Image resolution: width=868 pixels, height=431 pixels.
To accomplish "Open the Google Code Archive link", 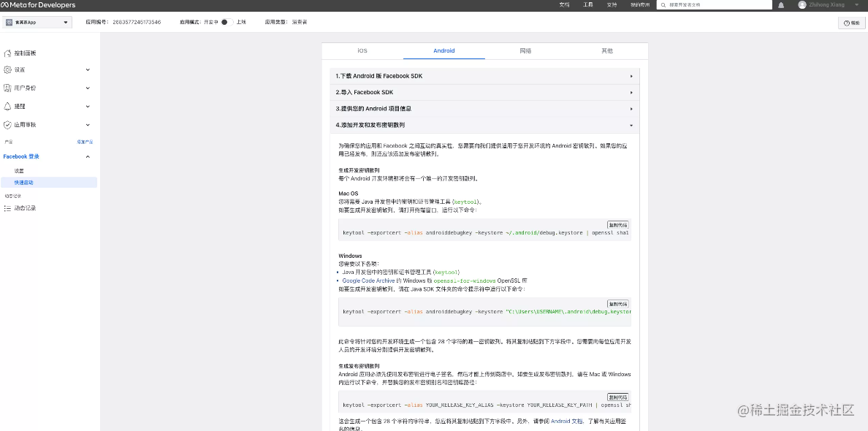I will (x=369, y=280).
